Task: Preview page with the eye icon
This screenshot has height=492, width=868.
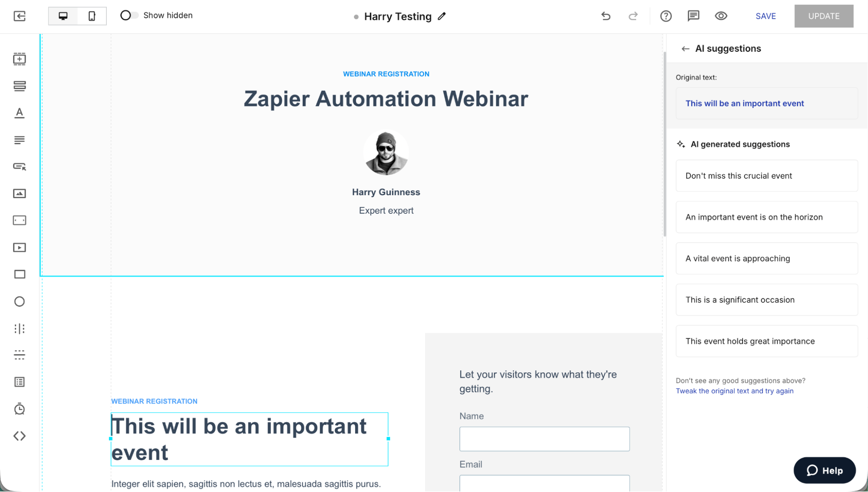Action: tap(721, 16)
